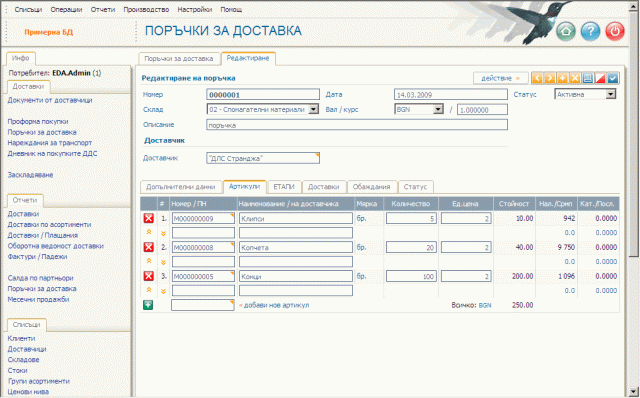Image resolution: width=640 pixels, height=398 pixels.
Task: Go to previous order with orange left arrow
Action: (537, 78)
